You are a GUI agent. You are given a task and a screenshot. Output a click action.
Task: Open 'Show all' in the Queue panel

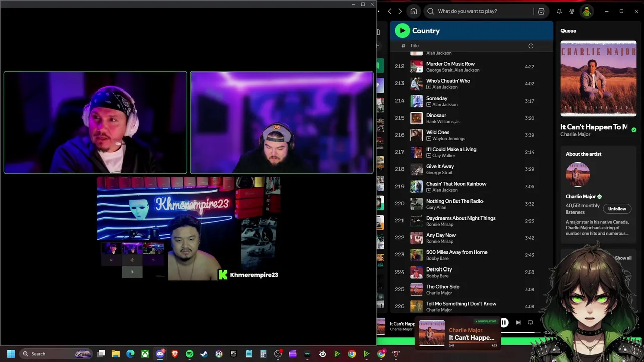click(x=623, y=258)
